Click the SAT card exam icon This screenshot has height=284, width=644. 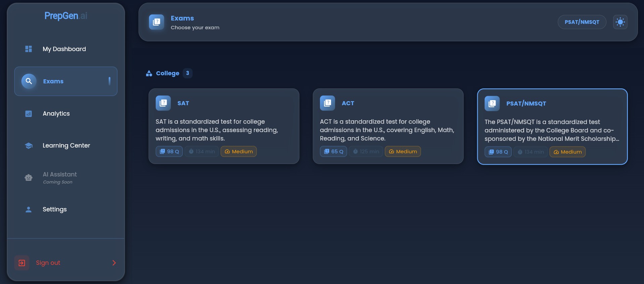click(163, 103)
